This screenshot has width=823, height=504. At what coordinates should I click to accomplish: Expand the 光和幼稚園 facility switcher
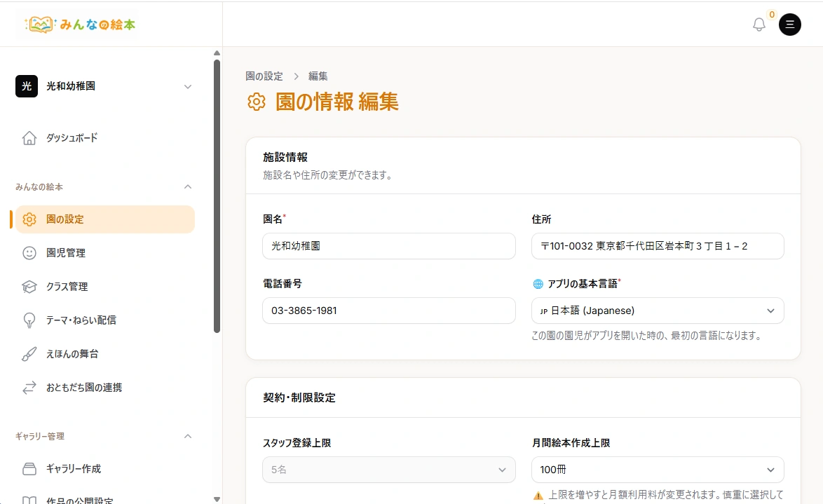[x=188, y=87]
